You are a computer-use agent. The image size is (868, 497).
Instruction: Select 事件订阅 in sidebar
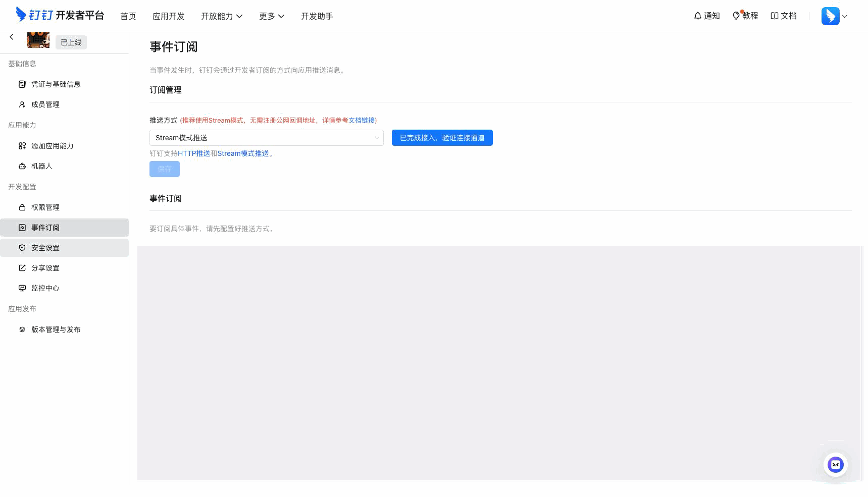[65, 228]
